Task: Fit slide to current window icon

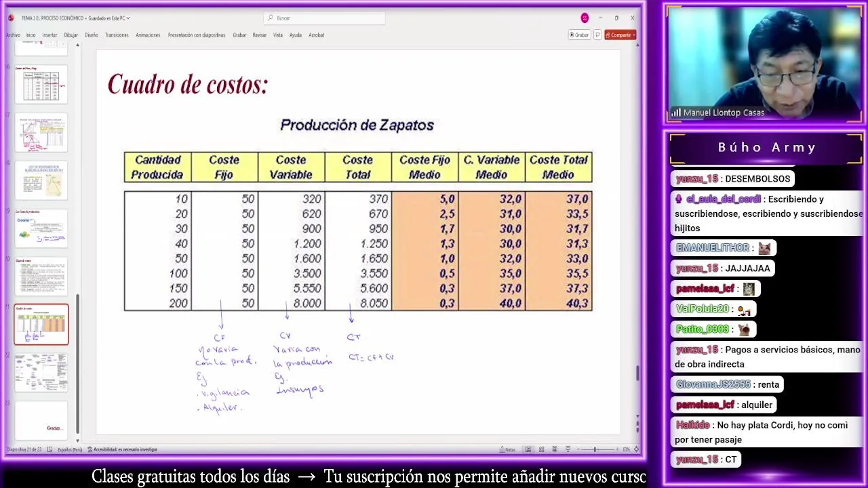Action: 636,449
